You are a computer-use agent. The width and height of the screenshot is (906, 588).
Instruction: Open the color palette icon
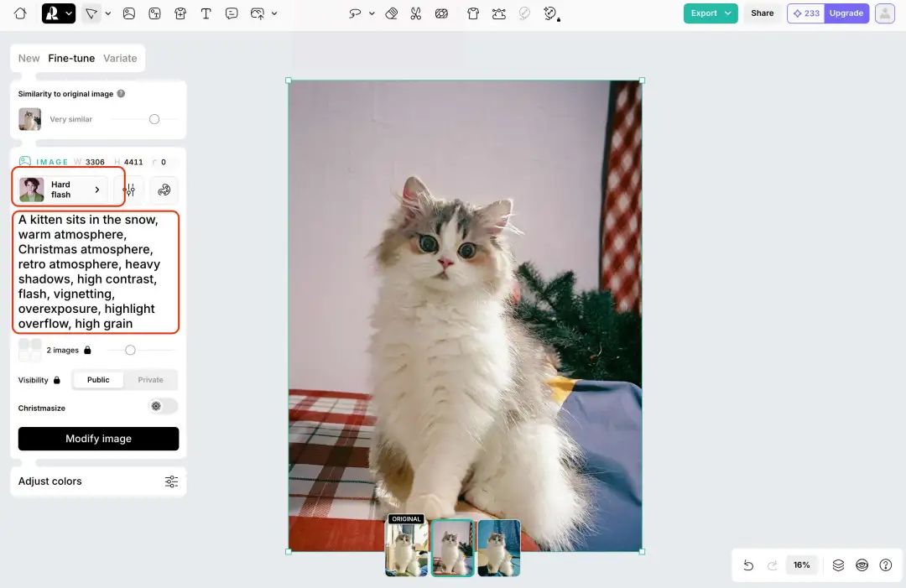(164, 190)
